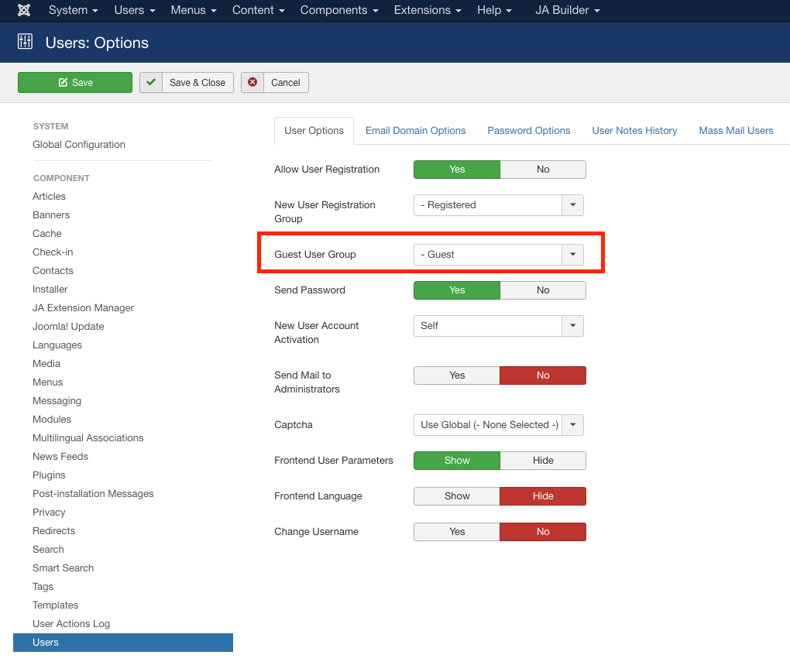Enable Send Mail to Administrators with Yes
The image size is (790, 672).
coord(457,375)
